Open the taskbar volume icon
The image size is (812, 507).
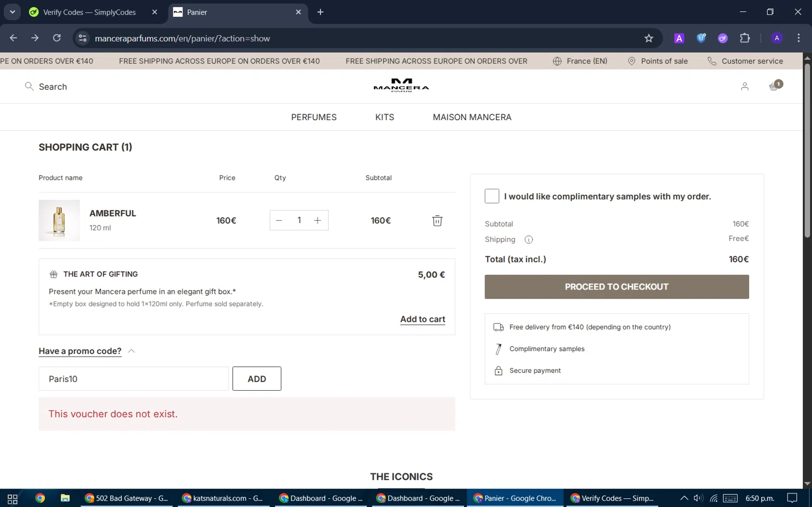coord(698,498)
